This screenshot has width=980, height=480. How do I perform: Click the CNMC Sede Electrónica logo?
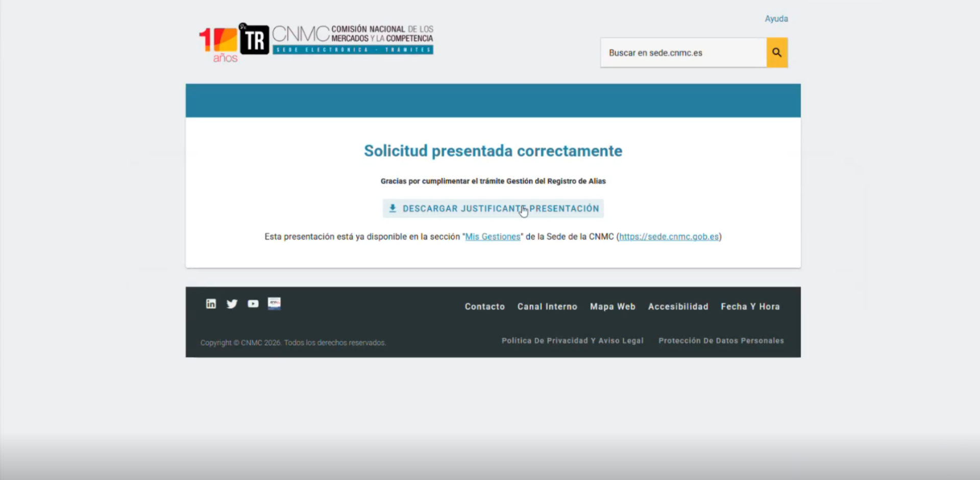click(x=353, y=39)
